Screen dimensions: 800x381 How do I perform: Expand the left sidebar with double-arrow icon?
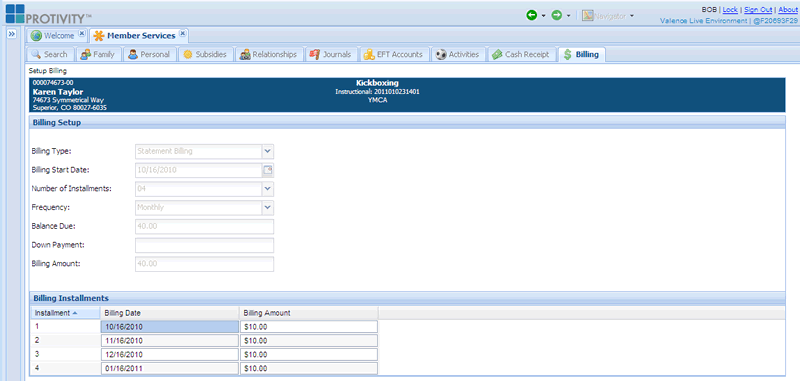12,34
